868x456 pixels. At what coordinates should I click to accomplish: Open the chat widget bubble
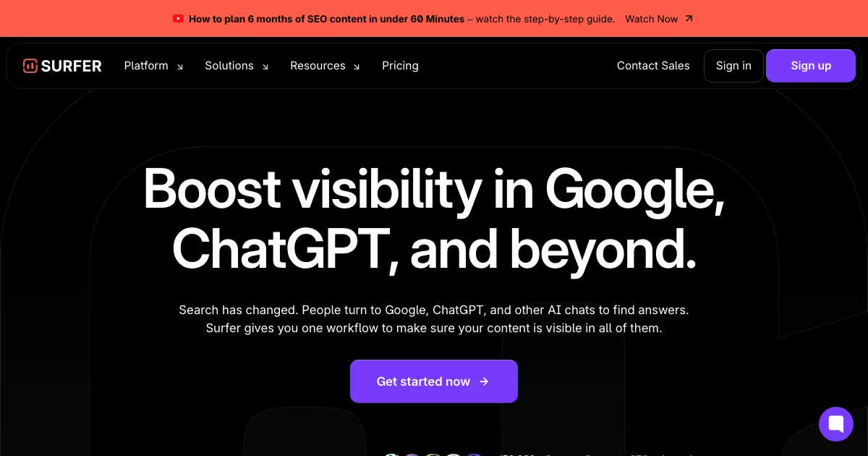[x=836, y=423]
